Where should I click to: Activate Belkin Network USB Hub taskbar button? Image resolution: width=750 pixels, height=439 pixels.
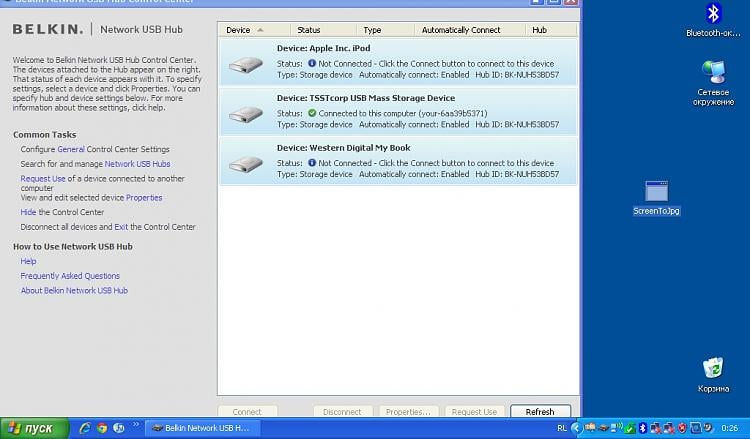(203, 428)
